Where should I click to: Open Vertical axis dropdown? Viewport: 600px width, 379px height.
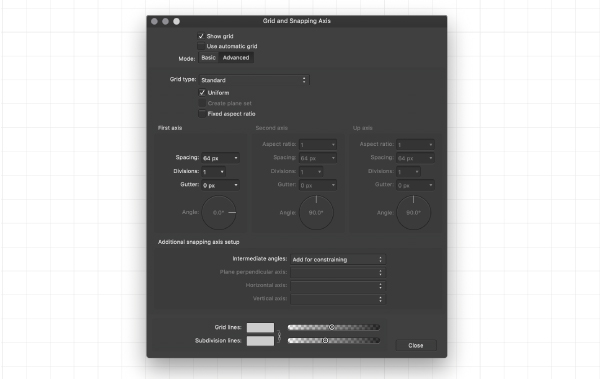pos(338,299)
